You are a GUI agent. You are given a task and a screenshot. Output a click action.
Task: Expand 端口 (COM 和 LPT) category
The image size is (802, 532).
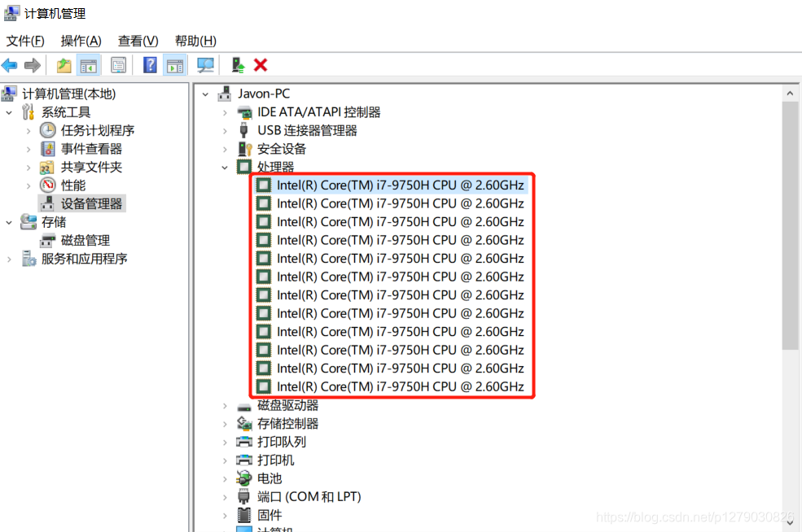point(225,497)
